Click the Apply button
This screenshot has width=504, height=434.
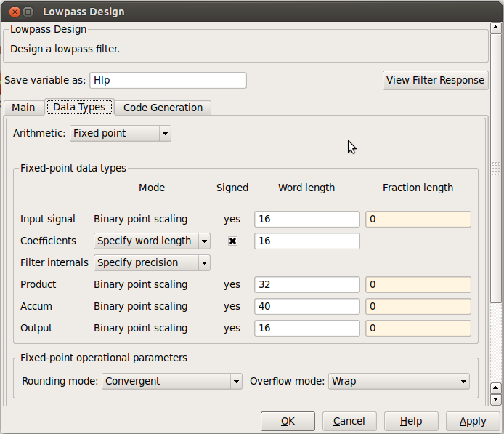[473, 421]
